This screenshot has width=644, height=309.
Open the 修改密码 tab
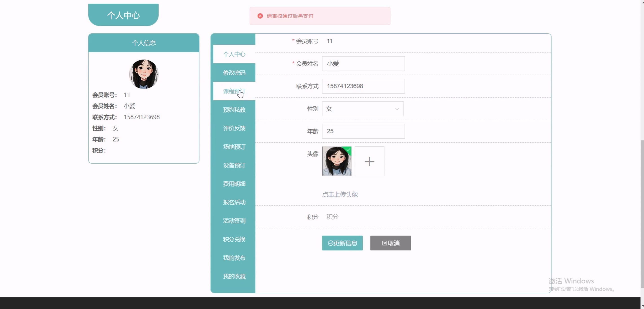tap(234, 73)
